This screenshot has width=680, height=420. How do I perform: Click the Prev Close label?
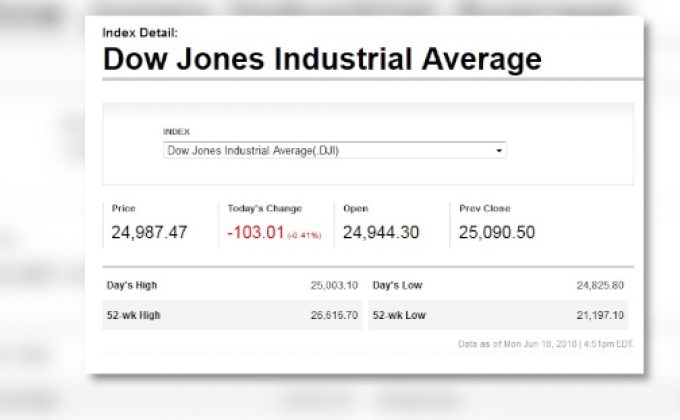485,208
